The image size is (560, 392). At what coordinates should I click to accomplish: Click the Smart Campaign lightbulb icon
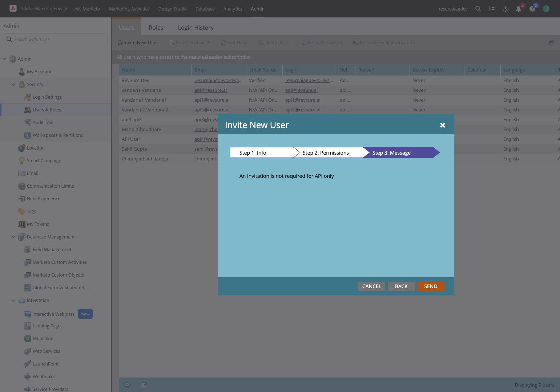pos(22,160)
